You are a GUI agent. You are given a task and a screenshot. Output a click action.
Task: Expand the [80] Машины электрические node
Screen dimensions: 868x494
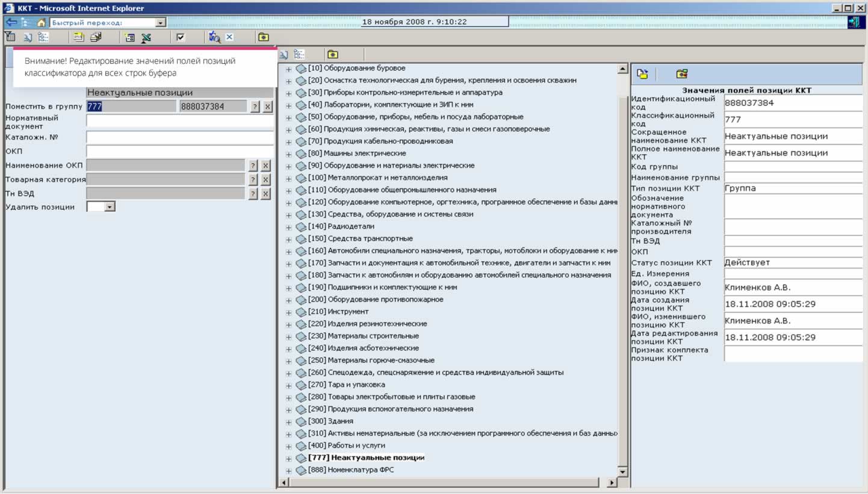[288, 154]
